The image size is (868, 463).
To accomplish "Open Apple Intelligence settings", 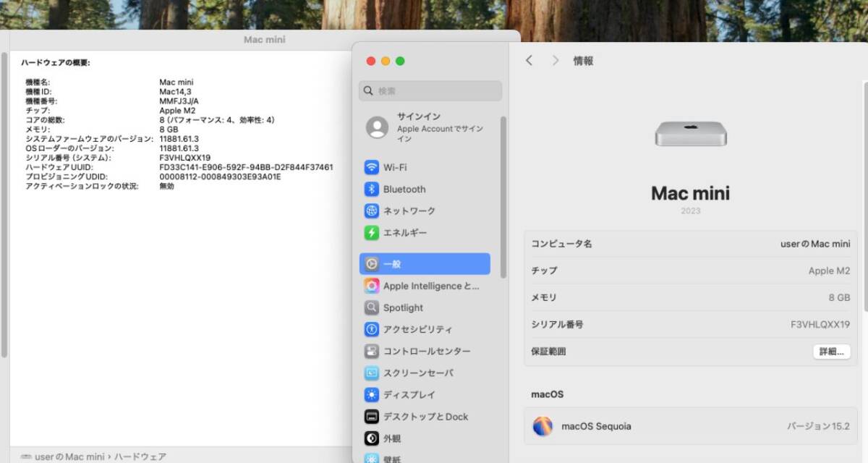I will click(430, 286).
